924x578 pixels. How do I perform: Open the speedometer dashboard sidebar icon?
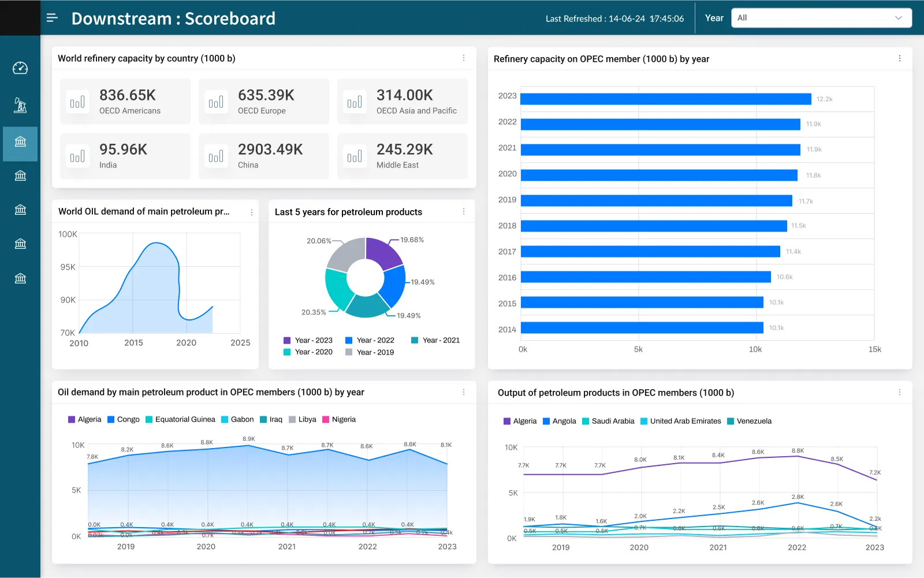(x=20, y=68)
